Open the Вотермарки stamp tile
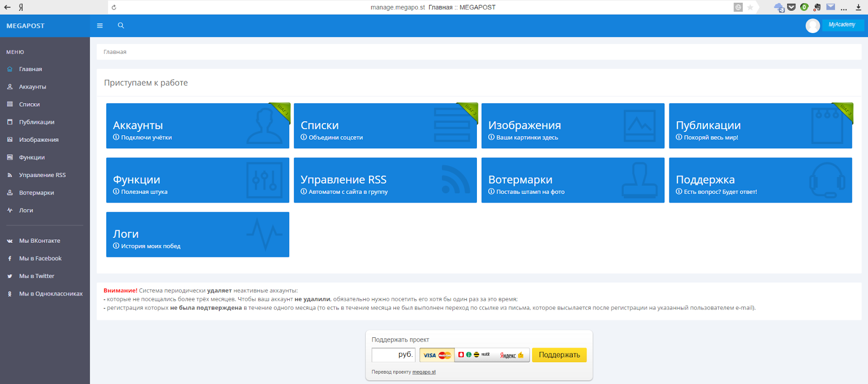This screenshot has height=384, width=868. 573,180
